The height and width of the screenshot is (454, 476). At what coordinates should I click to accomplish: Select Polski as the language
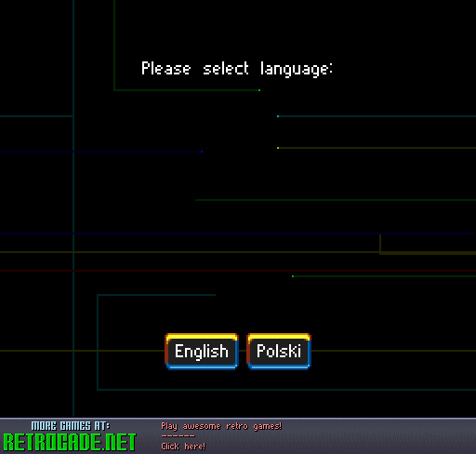point(279,352)
